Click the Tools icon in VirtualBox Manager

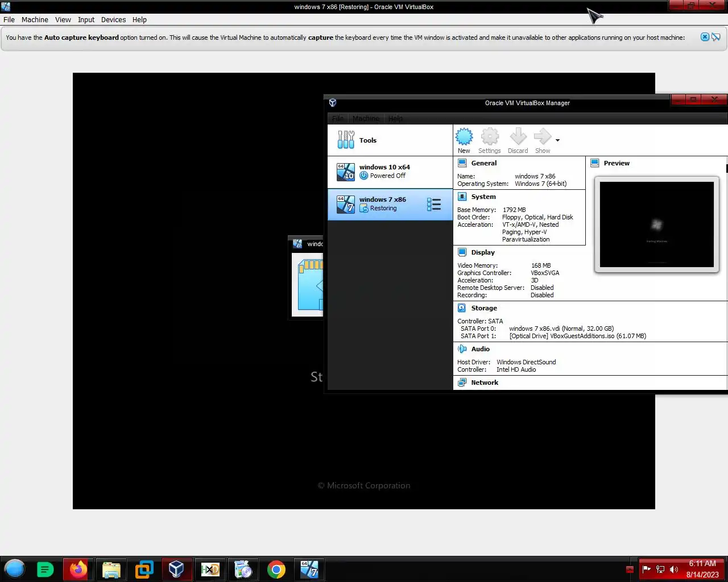tap(346, 140)
